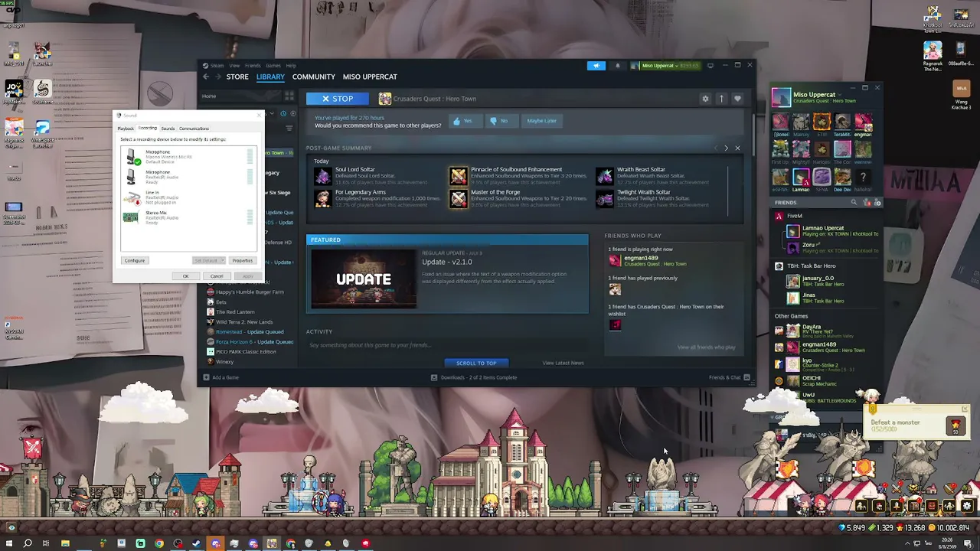Click OK in Sound dialog

tap(185, 276)
